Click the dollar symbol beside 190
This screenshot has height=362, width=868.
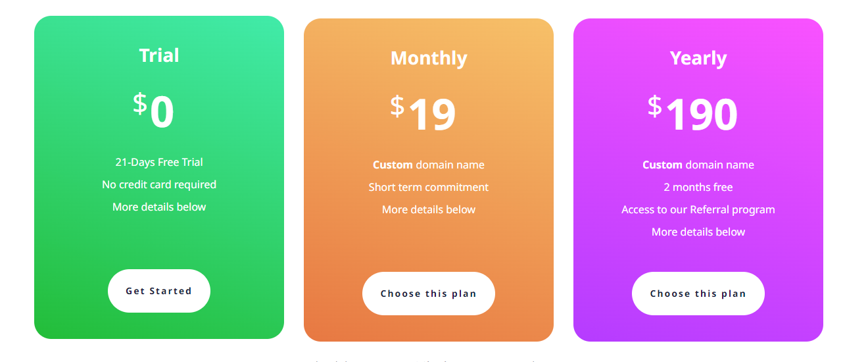pos(654,106)
